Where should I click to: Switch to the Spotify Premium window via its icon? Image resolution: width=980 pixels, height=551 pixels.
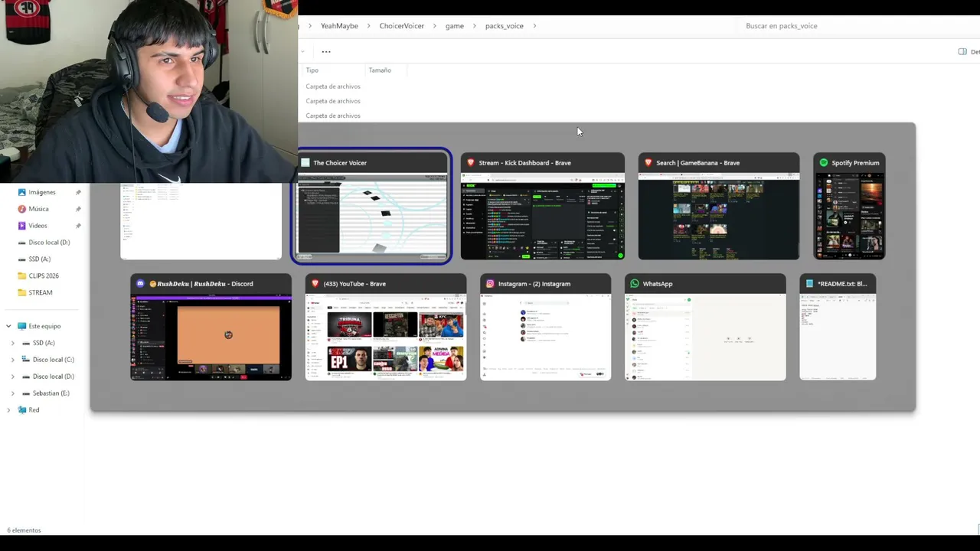click(x=824, y=163)
